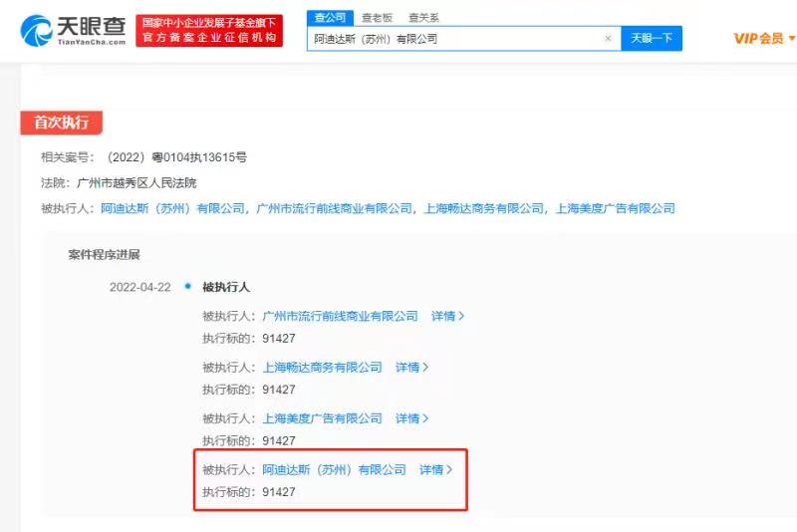Viewport: 797px width, 532px height.
Task: Click the 天眼一下 search button
Action: pos(652,38)
